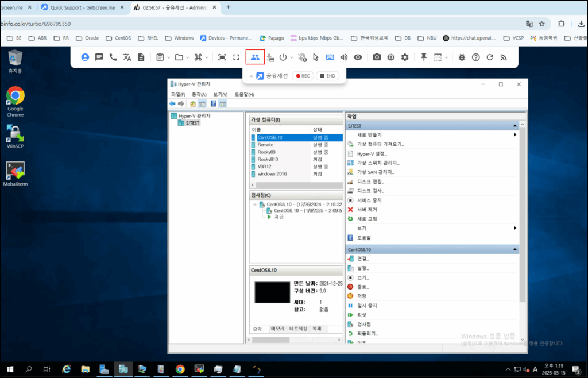Switch to the 네트워킹 tab
The height and width of the screenshot is (378, 588).
pyautogui.click(x=298, y=329)
